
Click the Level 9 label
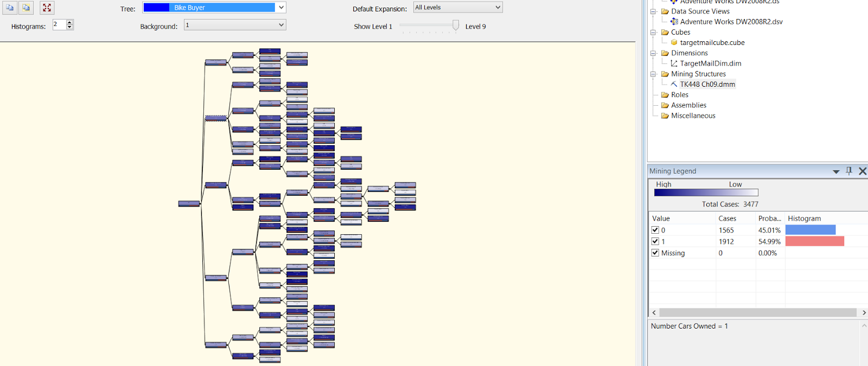point(476,26)
